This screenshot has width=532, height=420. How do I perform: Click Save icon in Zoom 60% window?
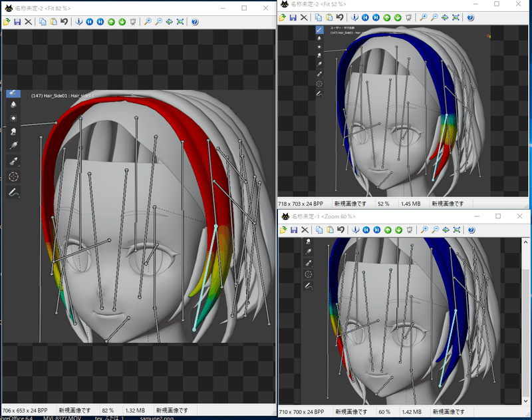pos(294,230)
